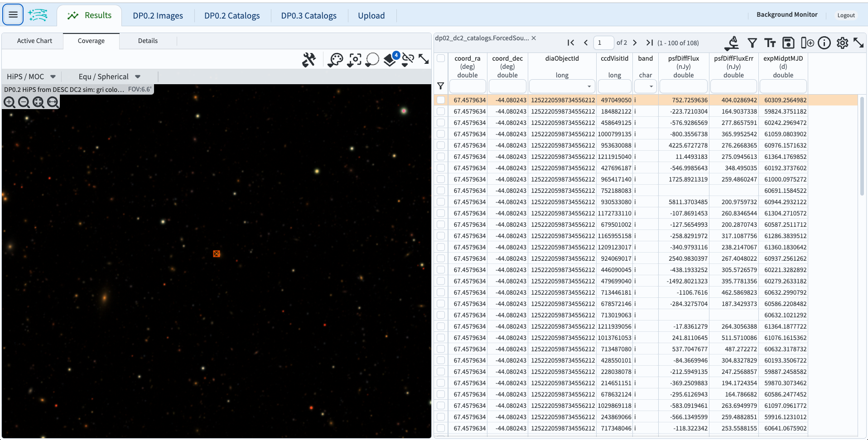Open table options with the gear icon
Viewport: 868px width, 440px height.
pyautogui.click(x=843, y=43)
